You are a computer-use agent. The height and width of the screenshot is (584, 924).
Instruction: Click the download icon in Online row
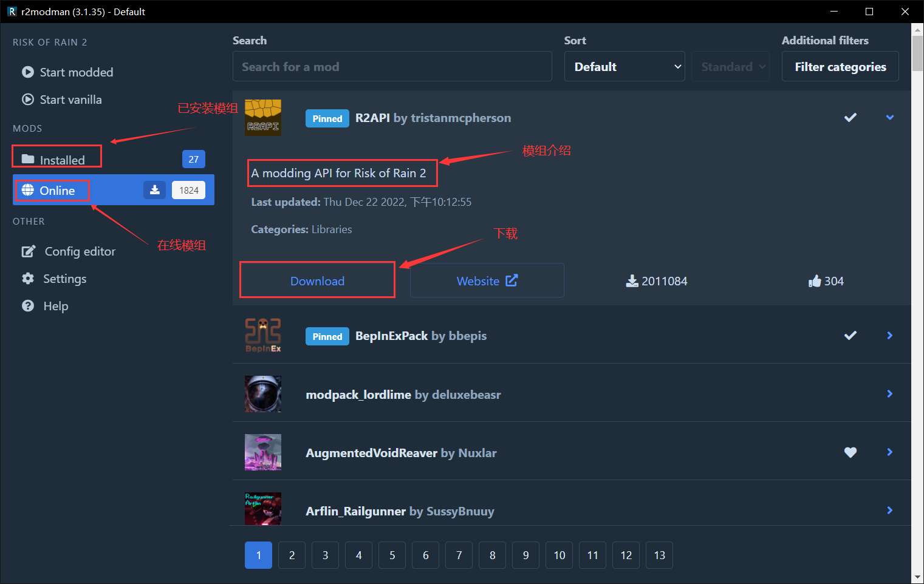(x=155, y=190)
